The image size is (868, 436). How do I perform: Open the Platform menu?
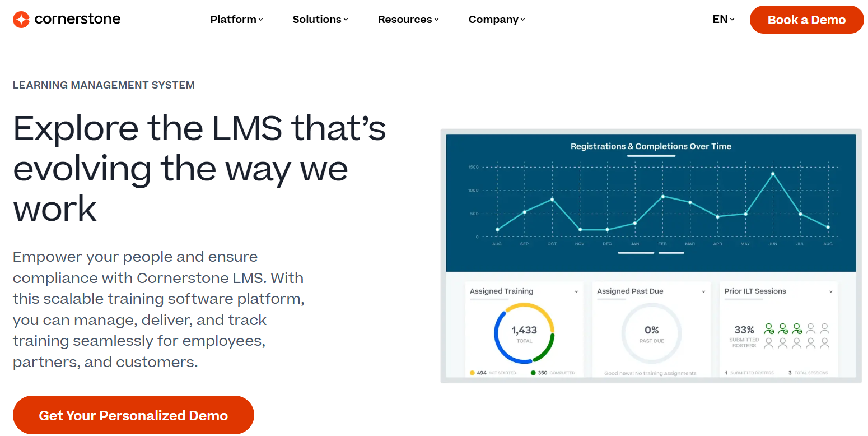point(236,20)
